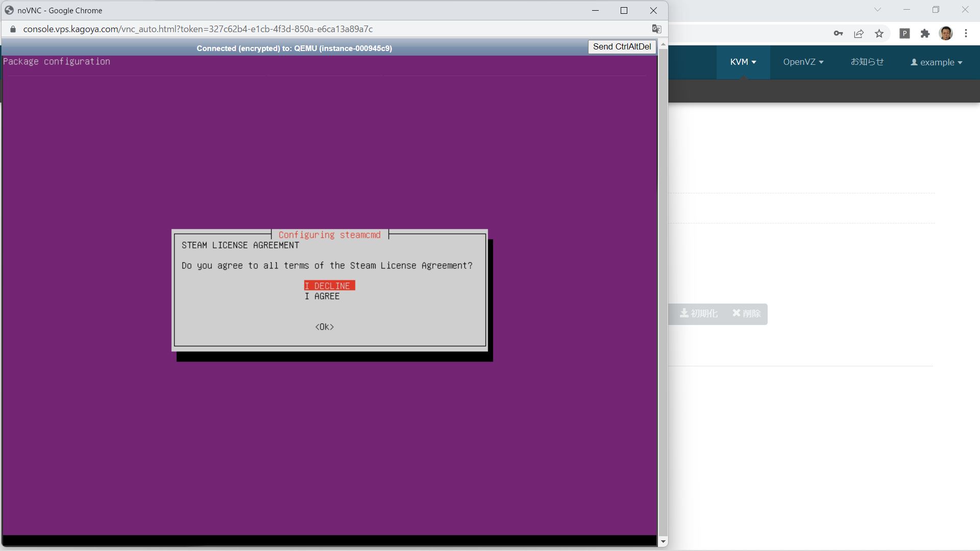Click the 初期化 button
Image resolution: width=980 pixels, height=551 pixels.
pos(699,314)
